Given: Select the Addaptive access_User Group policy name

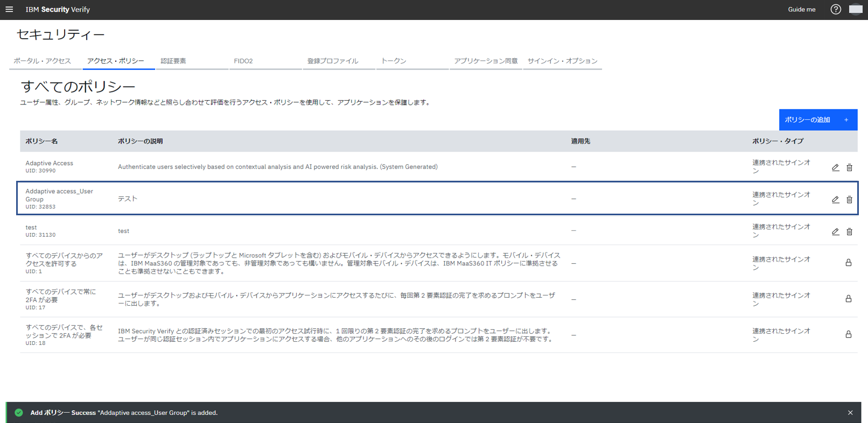Looking at the screenshot, I should click(x=59, y=195).
